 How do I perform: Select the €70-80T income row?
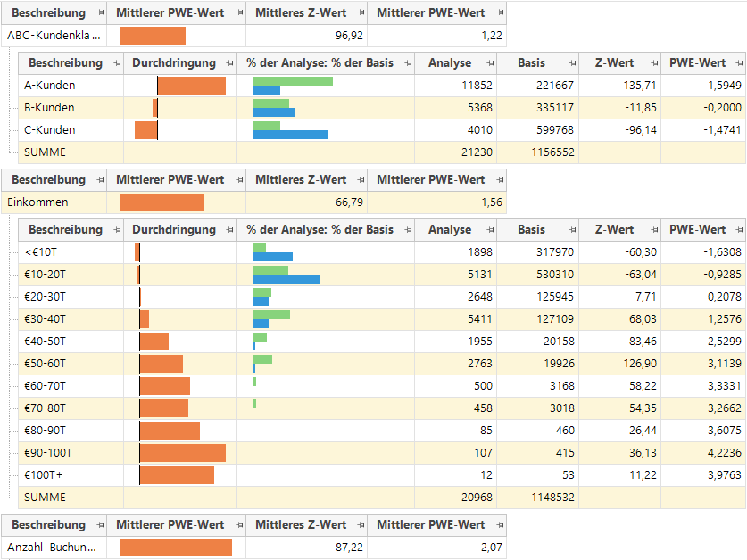(382, 408)
